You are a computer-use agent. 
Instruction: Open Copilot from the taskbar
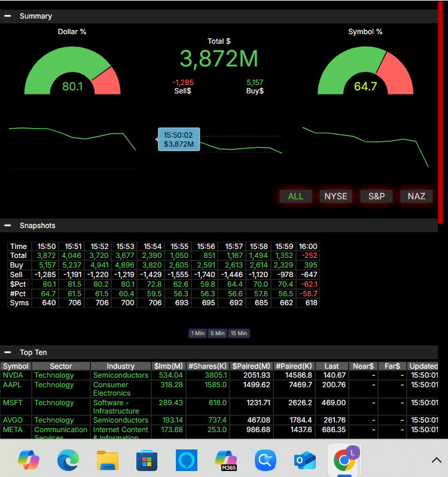(x=29, y=460)
